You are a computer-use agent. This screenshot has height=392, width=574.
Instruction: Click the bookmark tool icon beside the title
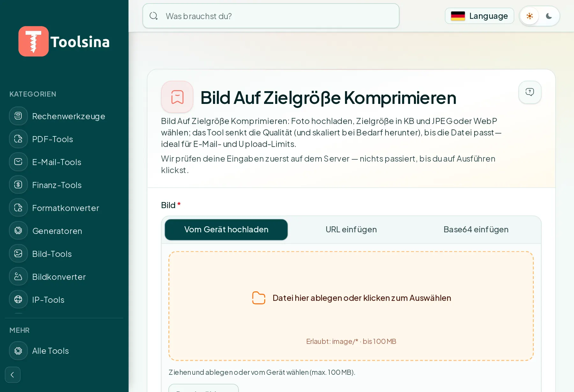[x=177, y=97]
